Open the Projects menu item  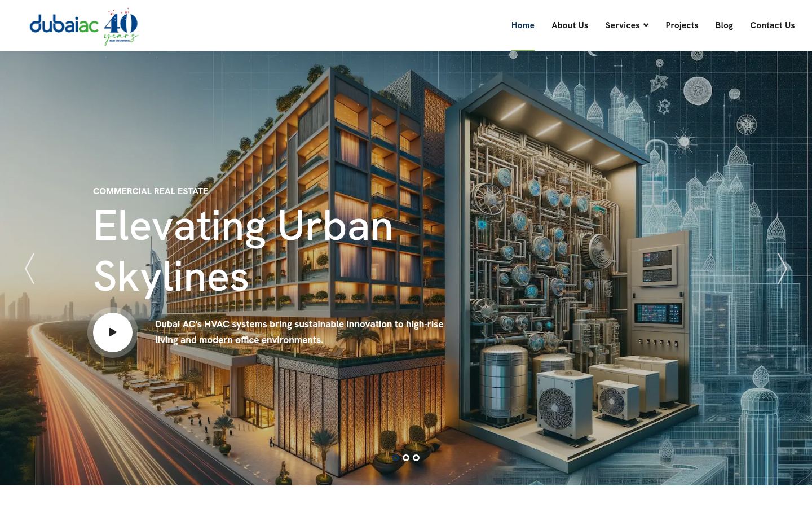(682, 25)
